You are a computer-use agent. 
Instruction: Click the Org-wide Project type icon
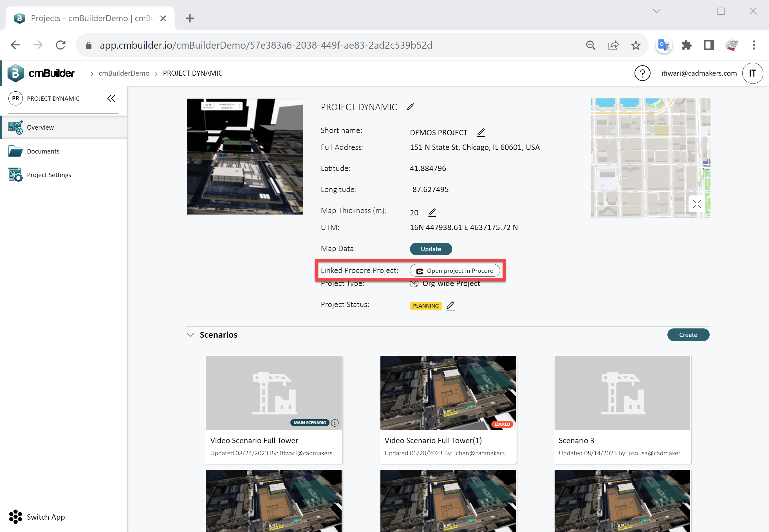coord(414,283)
